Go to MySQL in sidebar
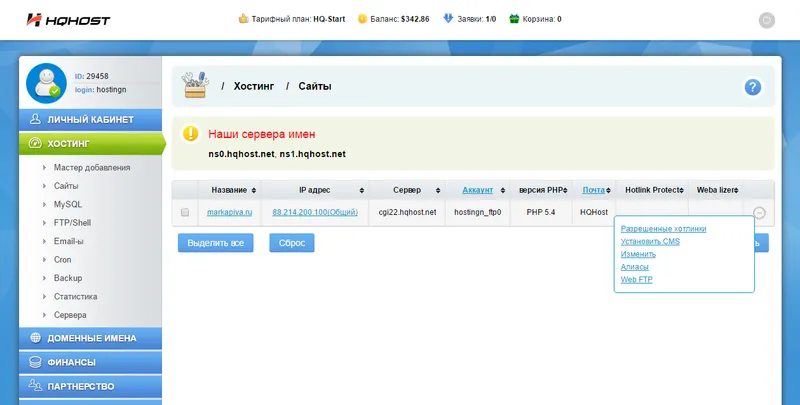The image size is (800, 405). tap(68, 204)
